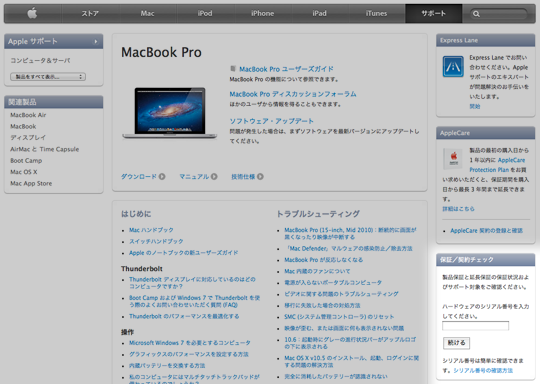The width and height of the screenshot is (540, 384).
Task: Select the サポート navigation tab
Action: [x=434, y=13]
